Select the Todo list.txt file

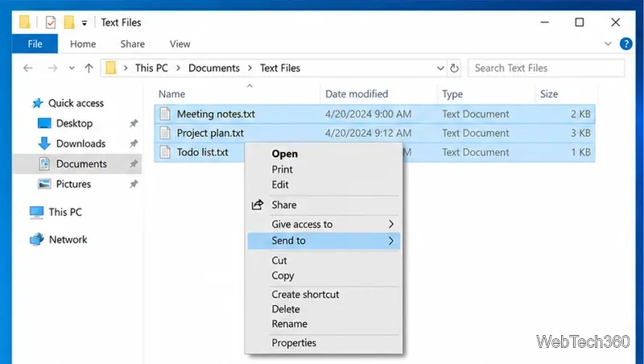coord(203,152)
